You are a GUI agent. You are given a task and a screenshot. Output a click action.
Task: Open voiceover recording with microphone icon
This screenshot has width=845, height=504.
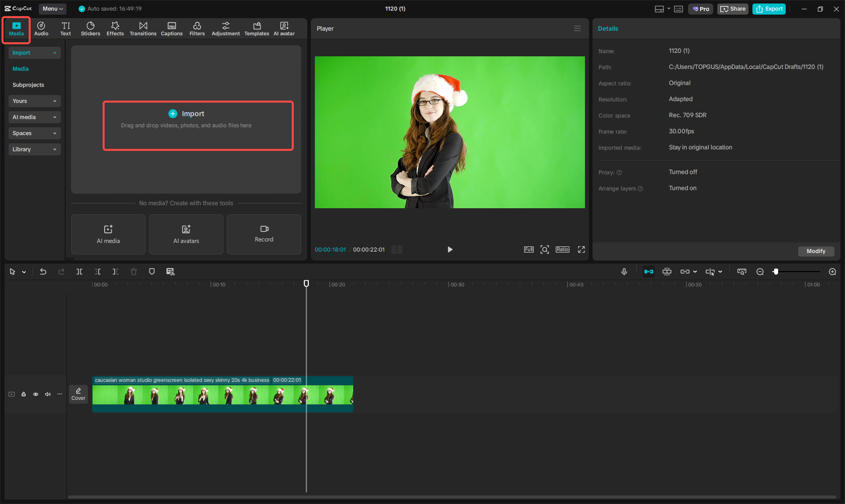pyautogui.click(x=624, y=272)
